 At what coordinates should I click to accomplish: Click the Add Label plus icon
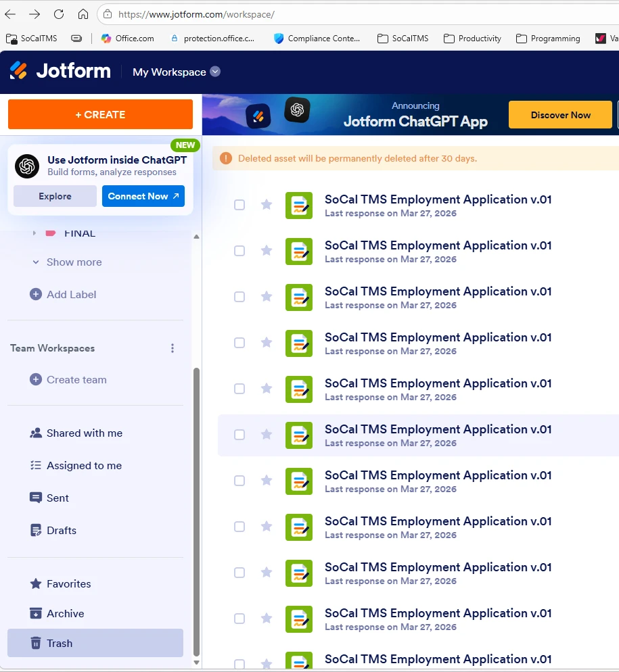click(x=36, y=295)
